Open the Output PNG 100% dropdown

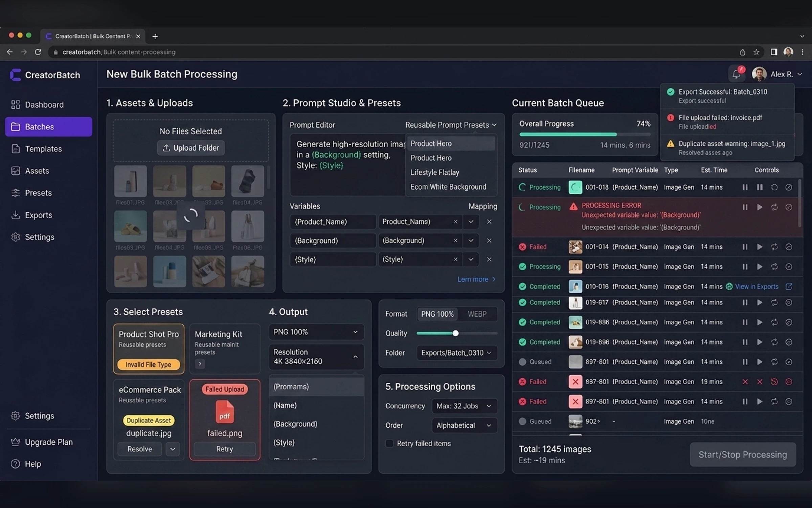pyautogui.click(x=316, y=332)
